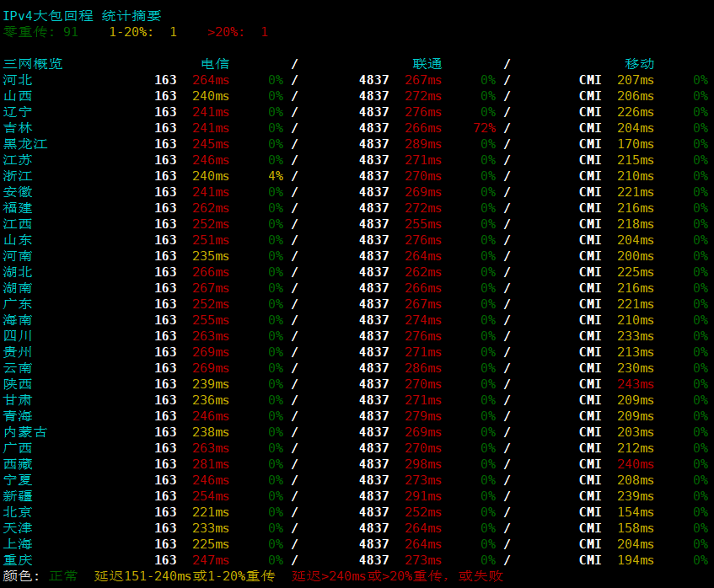Click the red '延迟>240ms或>20%重传, 或失败' legend
The height and width of the screenshot is (588, 714).
pyautogui.click(x=397, y=576)
